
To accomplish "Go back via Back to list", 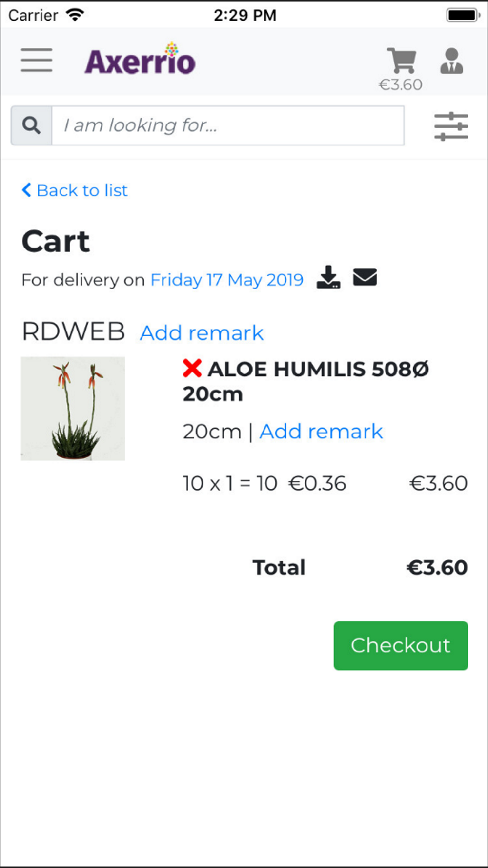I will click(x=75, y=190).
